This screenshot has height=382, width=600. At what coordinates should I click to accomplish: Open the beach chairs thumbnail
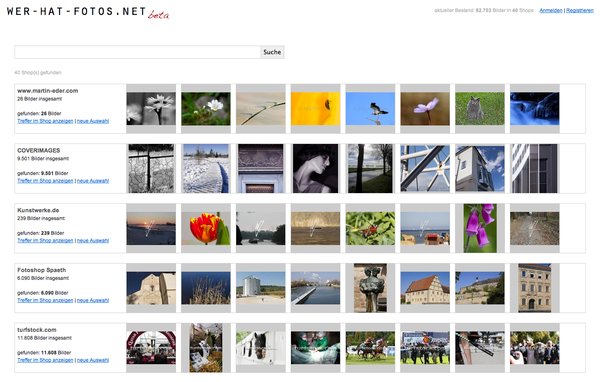click(x=425, y=229)
